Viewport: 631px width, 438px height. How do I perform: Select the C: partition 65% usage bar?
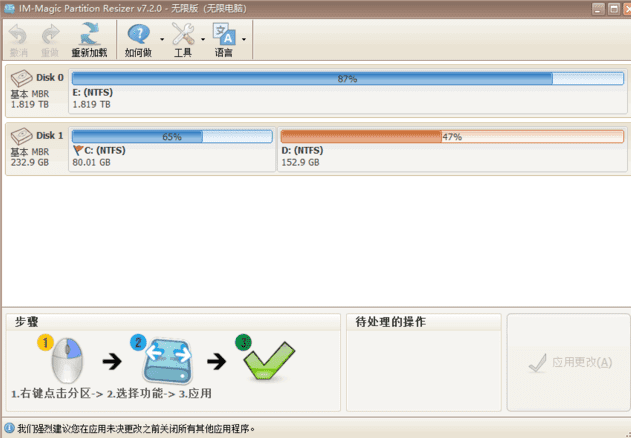[x=172, y=136]
